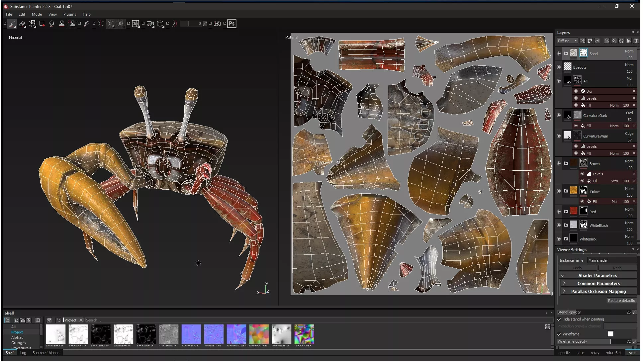
Task: Uncheck Hide stencil when painting
Action: tap(559, 319)
